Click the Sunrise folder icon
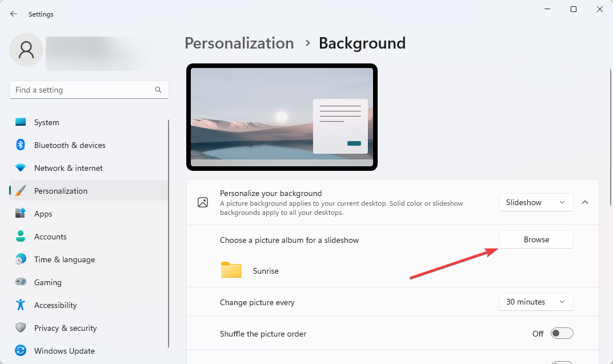613x364 pixels. pos(231,270)
